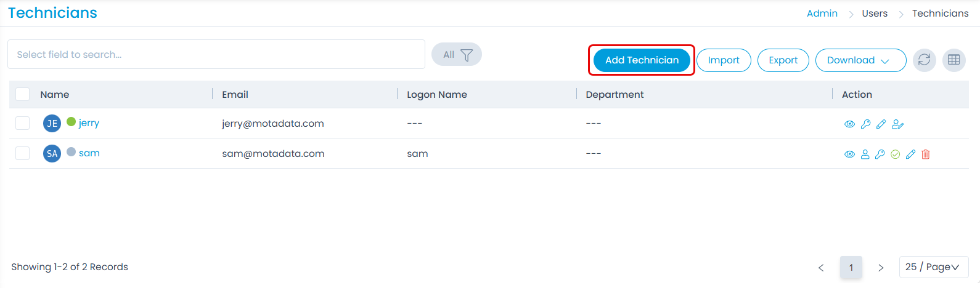Navigate to Users breadcrumb item
The height and width of the screenshot is (288, 980).
tap(874, 14)
